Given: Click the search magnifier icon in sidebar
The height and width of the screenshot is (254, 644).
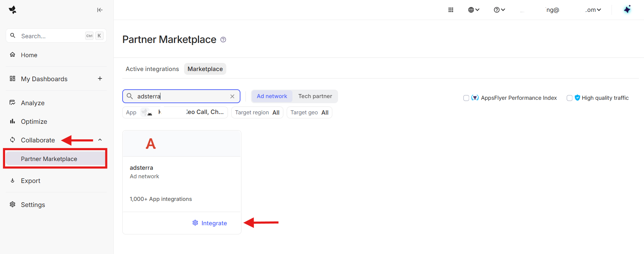Looking at the screenshot, I should click(x=13, y=36).
